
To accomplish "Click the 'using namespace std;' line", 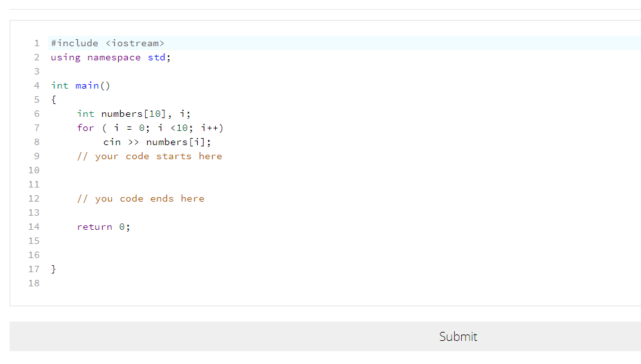I will coord(110,58).
